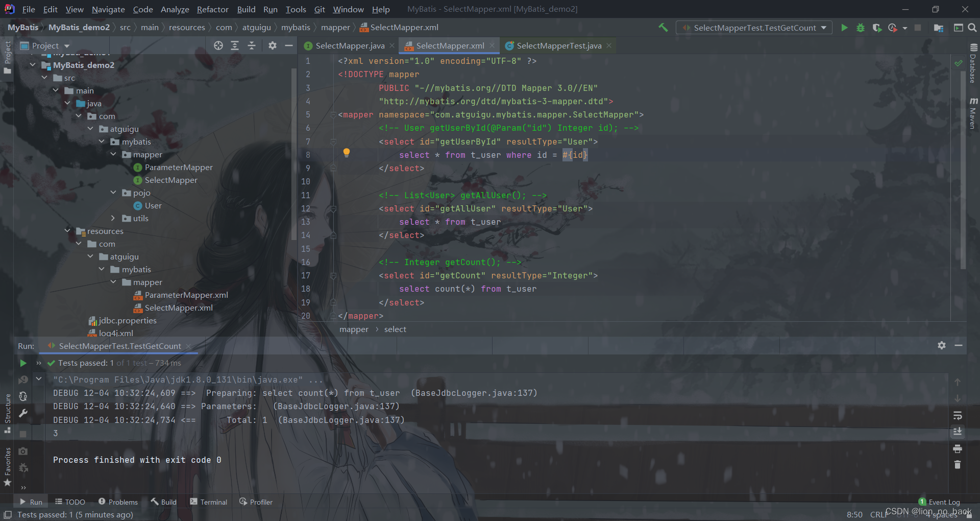Screen dimensions: 980x521
Task: Hide the Project panel with minus icon
Action: coord(288,45)
